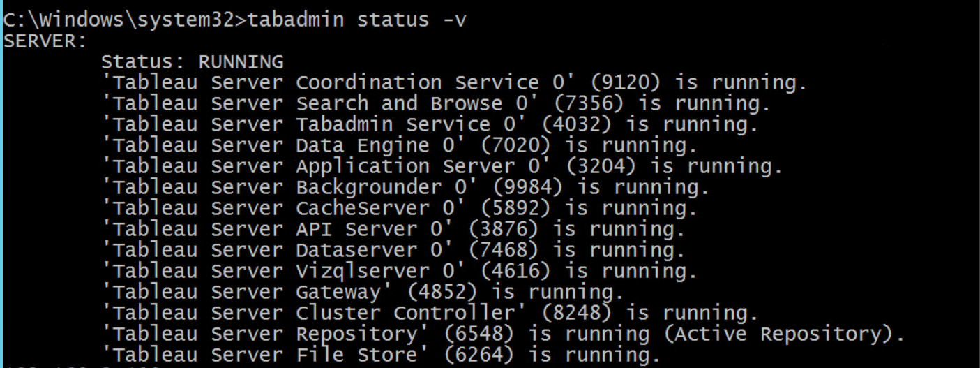Click the Backgrounder 0 status line
The height and width of the screenshot is (368, 980).
click(x=405, y=187)
